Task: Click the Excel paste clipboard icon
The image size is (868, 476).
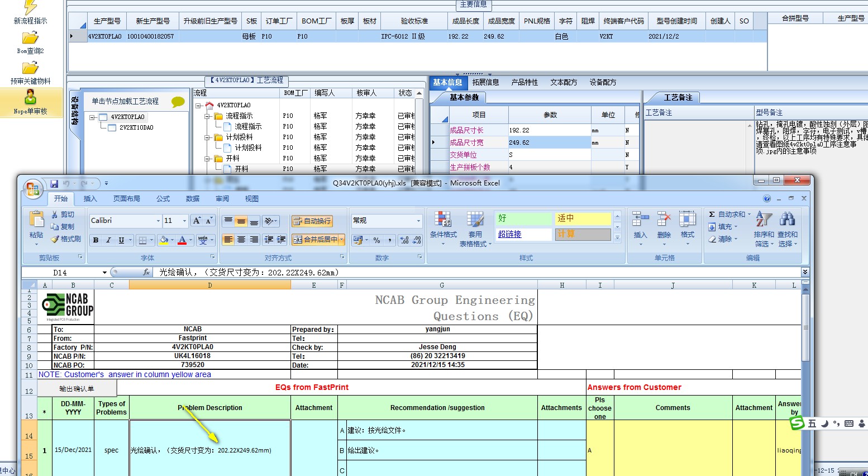Action: pyautogui.click(x=36, y=220)
